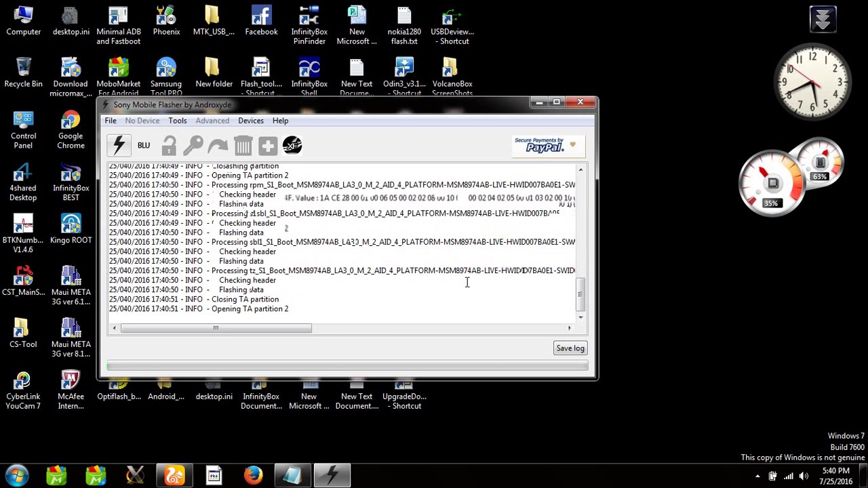Click the taskbar clock showing 5:40 PM
The height and width of the screenshot is (488, 868).
[835, 476]
